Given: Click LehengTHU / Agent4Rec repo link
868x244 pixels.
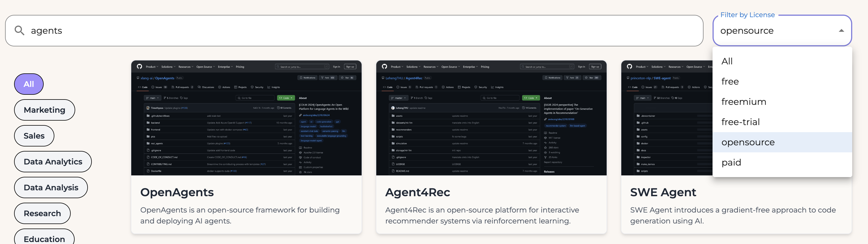Looking at the screenshot, I should [404, 78].
